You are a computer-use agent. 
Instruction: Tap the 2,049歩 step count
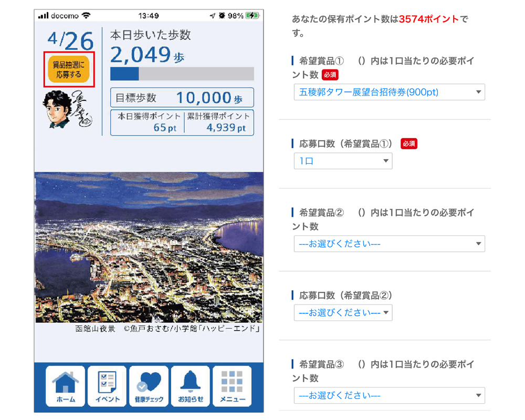point(148,55)
